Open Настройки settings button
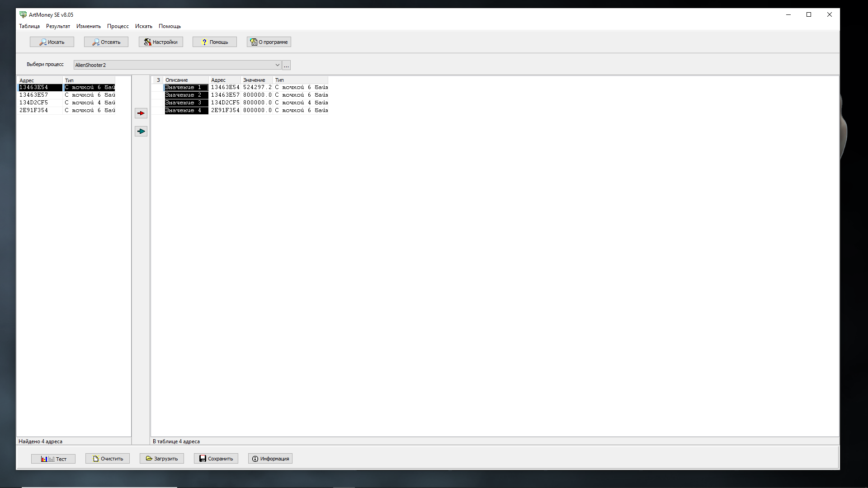Image resolution: width=868 pixels, height=488 pixels. (x=160, y=42)
